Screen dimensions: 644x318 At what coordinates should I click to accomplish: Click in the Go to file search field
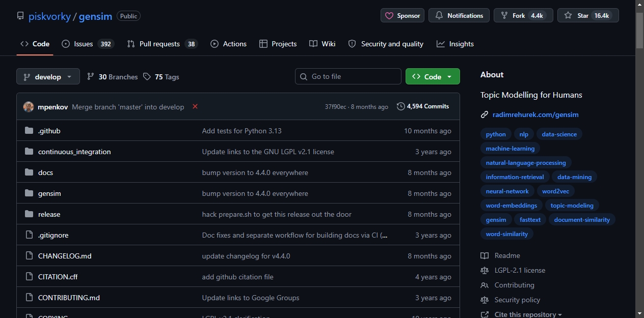(348, 76)
